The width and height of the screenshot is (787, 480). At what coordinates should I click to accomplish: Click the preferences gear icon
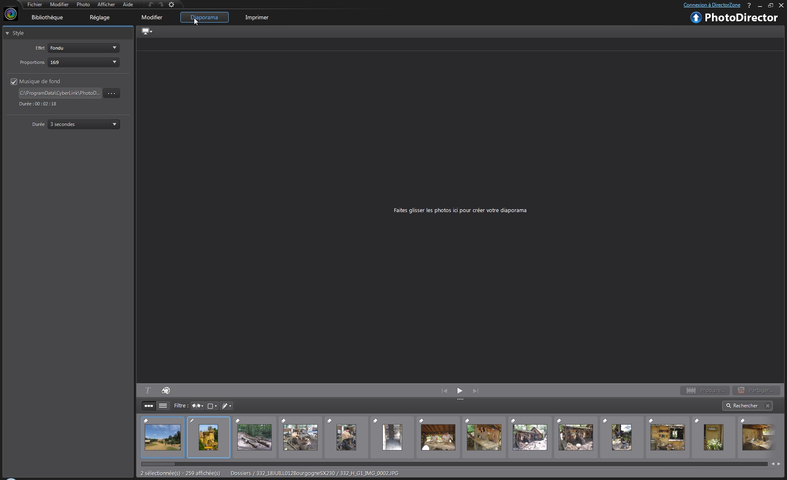171,4
